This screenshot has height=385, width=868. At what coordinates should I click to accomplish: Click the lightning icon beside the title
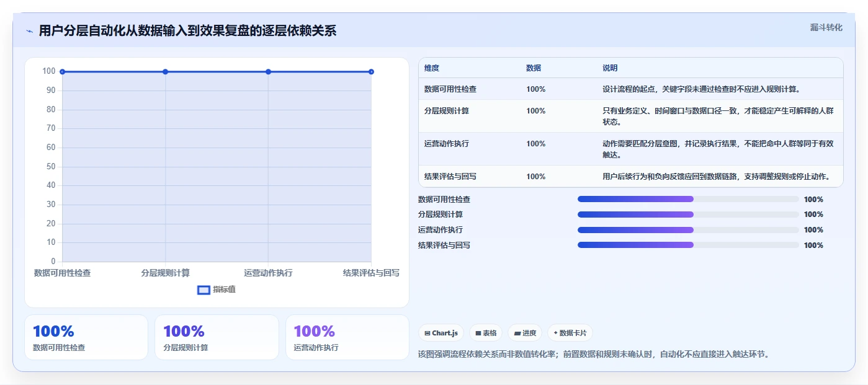[x=29, y=31]
